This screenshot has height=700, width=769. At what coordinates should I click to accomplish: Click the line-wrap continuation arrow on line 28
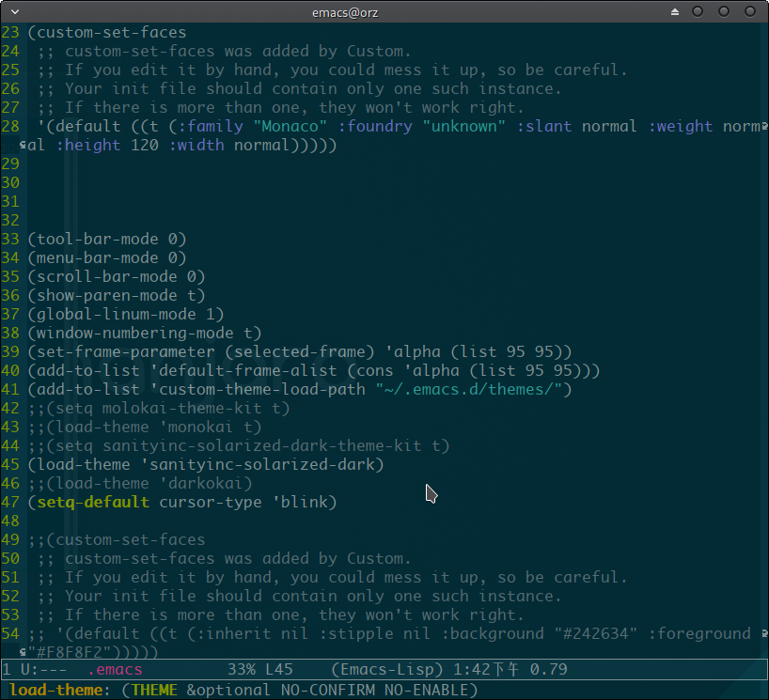pyautogui.click(x=764, y=127)
